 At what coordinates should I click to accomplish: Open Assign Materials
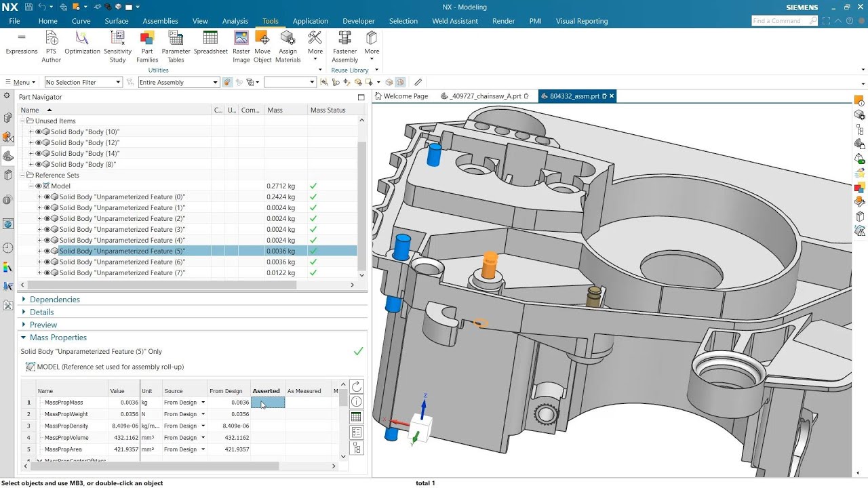pos(288,47)
